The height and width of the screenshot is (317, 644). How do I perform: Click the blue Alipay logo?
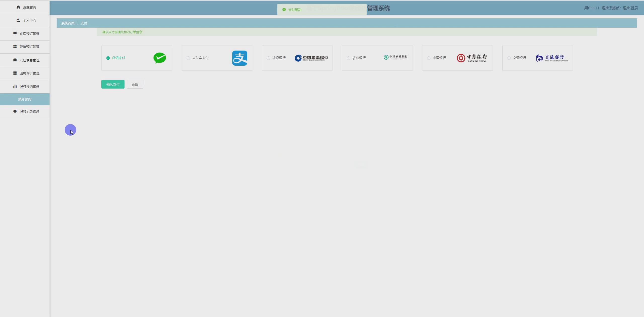point(239,58)
